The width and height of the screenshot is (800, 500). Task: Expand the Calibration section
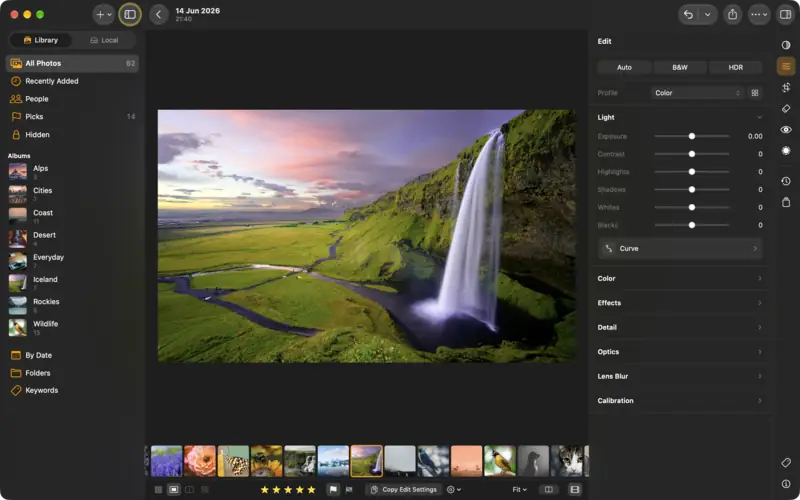click(680, 401)
